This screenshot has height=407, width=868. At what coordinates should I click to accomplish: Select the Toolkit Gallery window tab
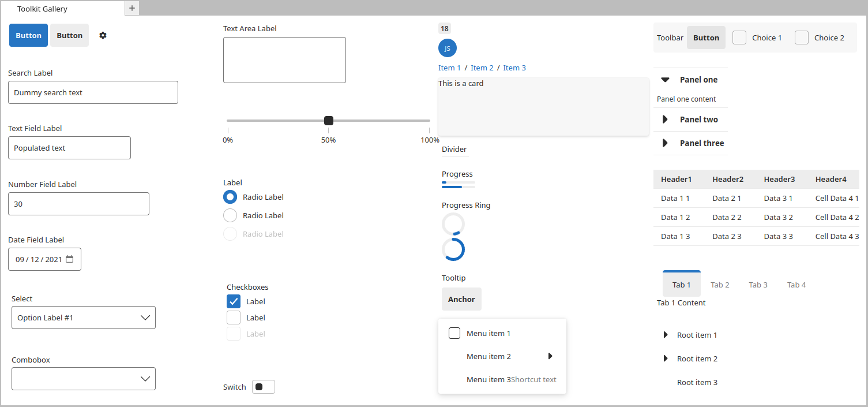(62, 9)
